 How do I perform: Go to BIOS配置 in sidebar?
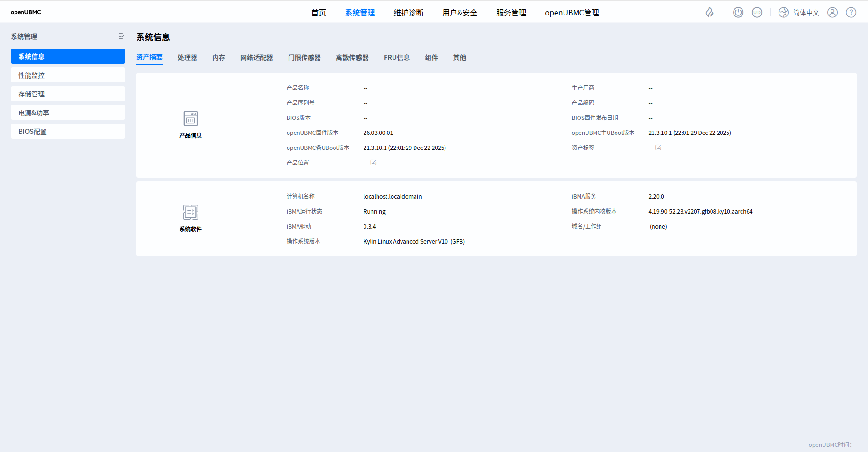[x=68, y=132]
